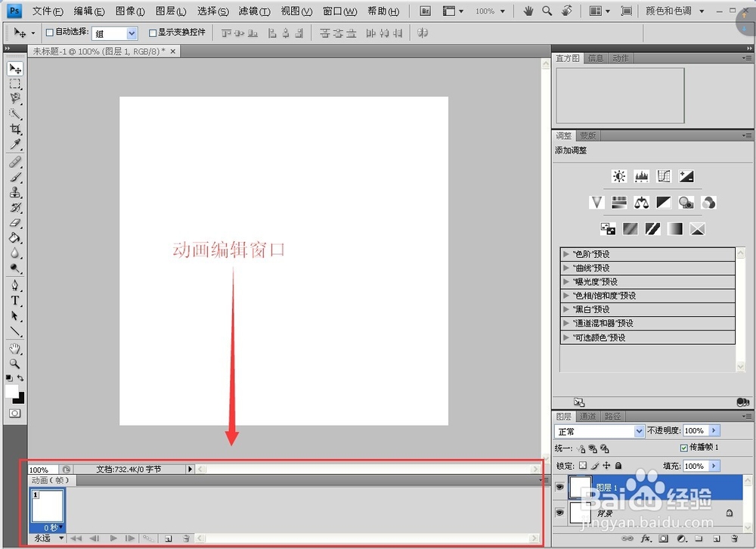Viewport: 756px width, 549px height.
Task: Select the Clone Stamp tool
Action: (15, 192)
